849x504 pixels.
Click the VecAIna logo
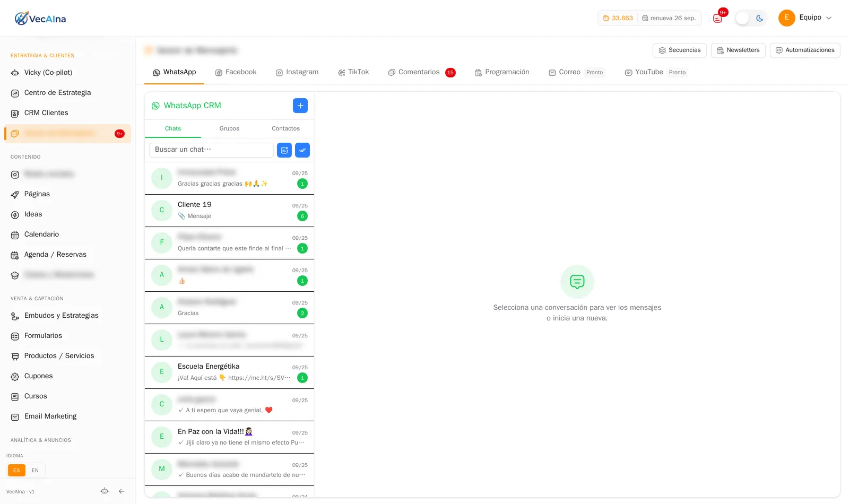coord(40,19)
